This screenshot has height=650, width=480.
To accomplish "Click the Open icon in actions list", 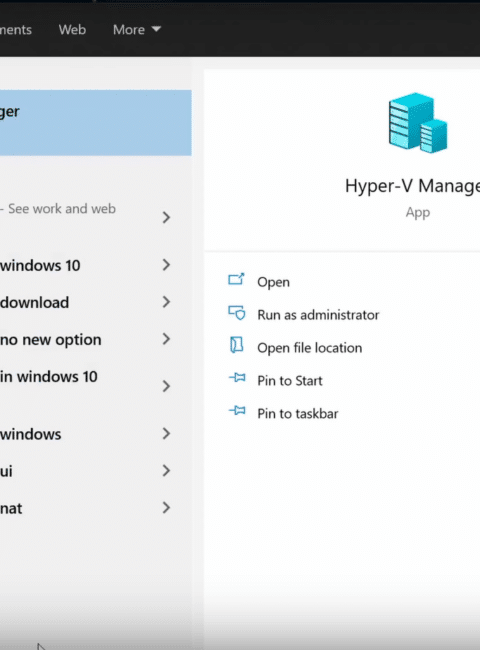I will (236, 280).
